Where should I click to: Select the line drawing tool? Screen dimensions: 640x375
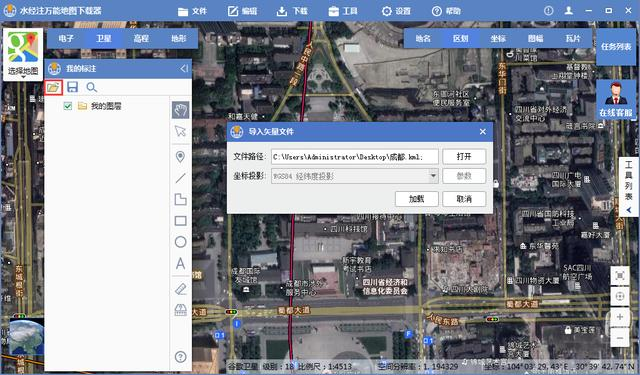180,178
